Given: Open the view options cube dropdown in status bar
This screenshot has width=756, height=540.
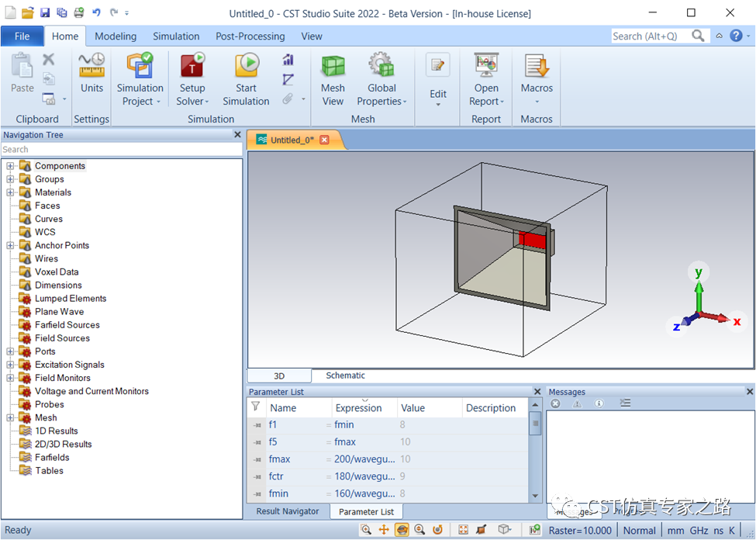Looking at the screenshot, I should tap(505, 529).
